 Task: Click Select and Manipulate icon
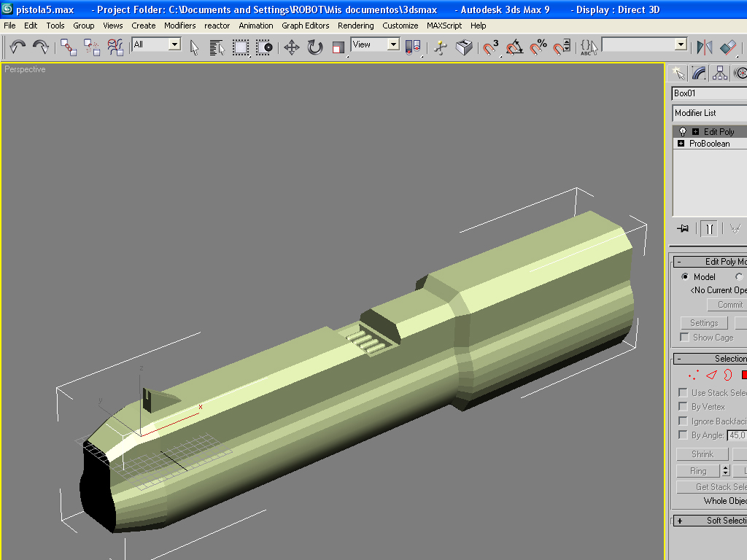pos(441,47)
